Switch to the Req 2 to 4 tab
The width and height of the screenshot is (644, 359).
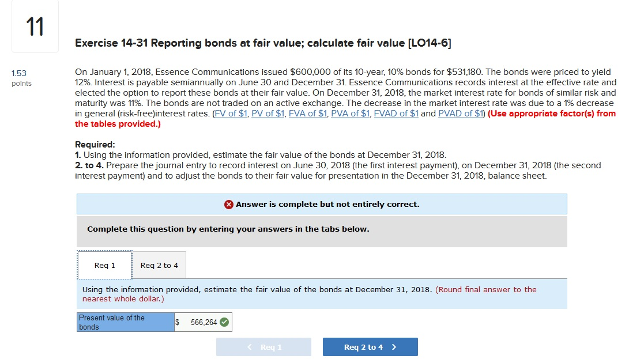tap(159, 265)
